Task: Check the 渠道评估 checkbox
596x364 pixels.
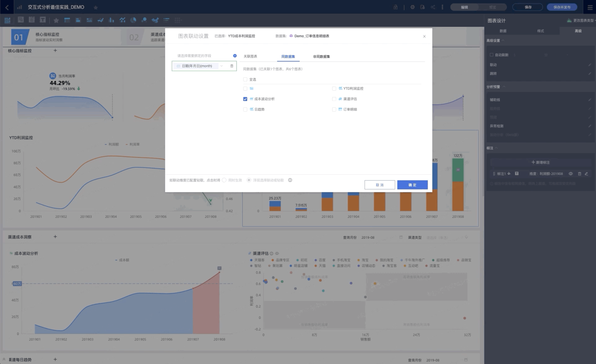Action: click(x=334, y=99)
